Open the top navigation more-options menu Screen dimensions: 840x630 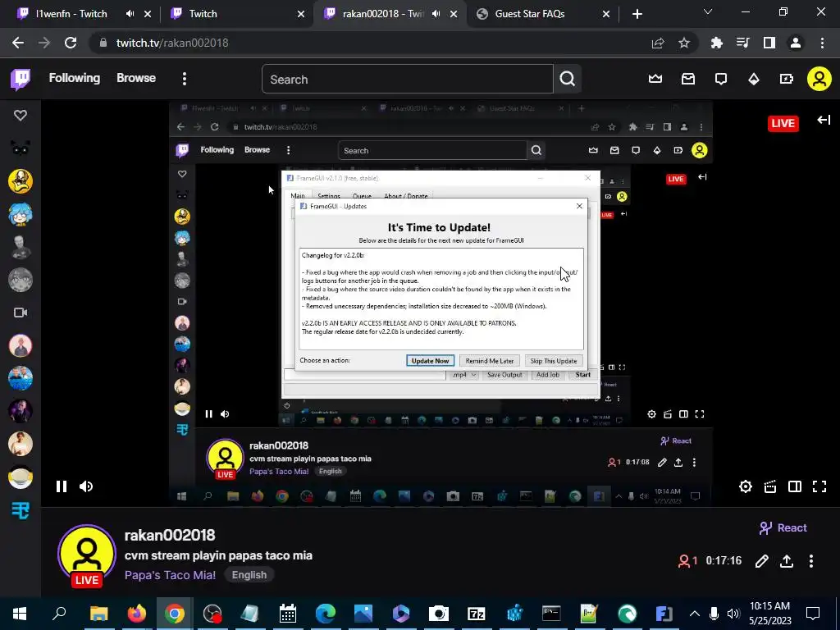coord(185,79)
